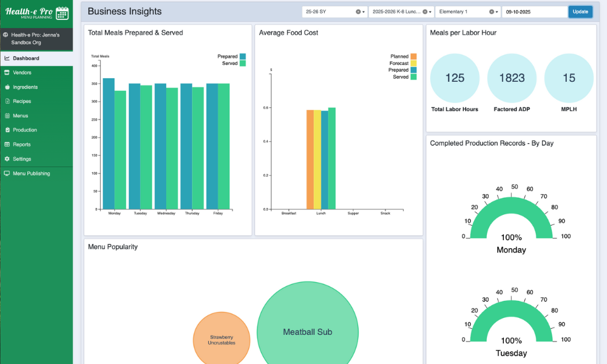This screenshot has height=364, width=607.
Task: Expand the Elementary 1 site dropdown
Action: click(x=497, y=12)
